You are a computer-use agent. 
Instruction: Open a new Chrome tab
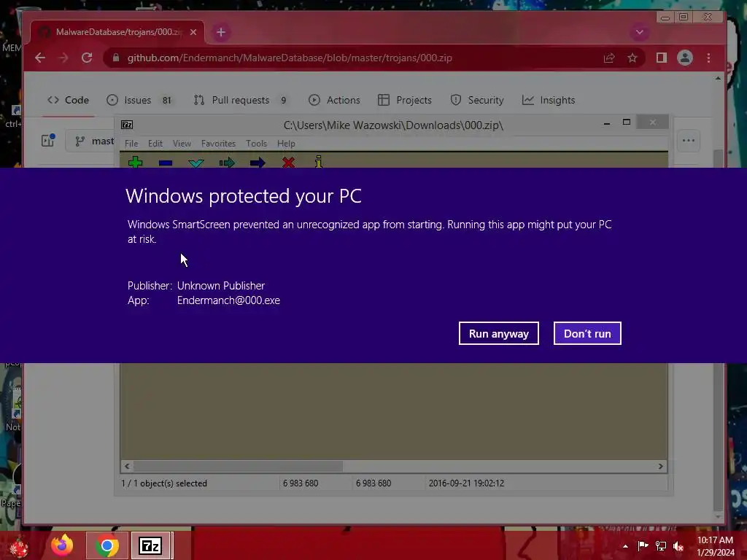click(x=220, y=32)
